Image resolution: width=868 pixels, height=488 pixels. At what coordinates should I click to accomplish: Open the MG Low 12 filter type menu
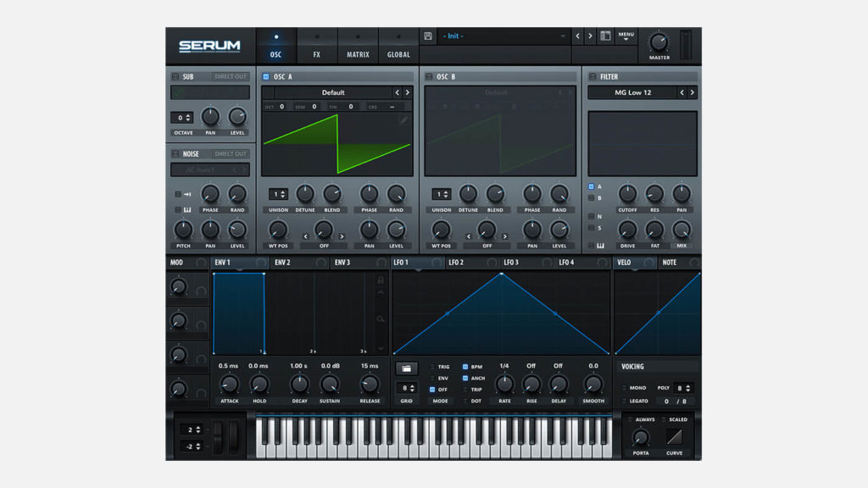click(632, 92)
